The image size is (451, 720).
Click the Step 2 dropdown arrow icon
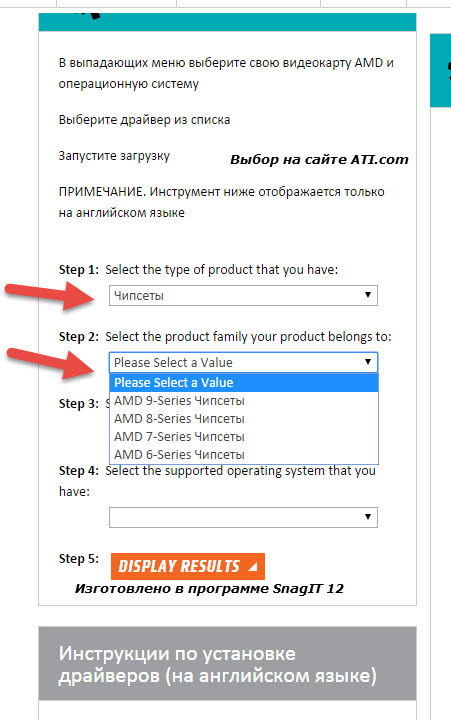(x=367, y=362)
